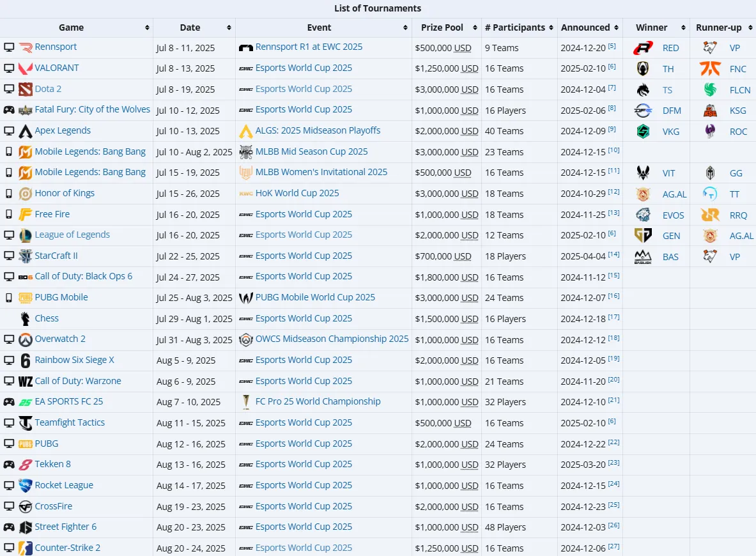Open reference [27] next to 2024-12-06
The height and width of the screenshot is (556, 756).
(x=613, y=546)
